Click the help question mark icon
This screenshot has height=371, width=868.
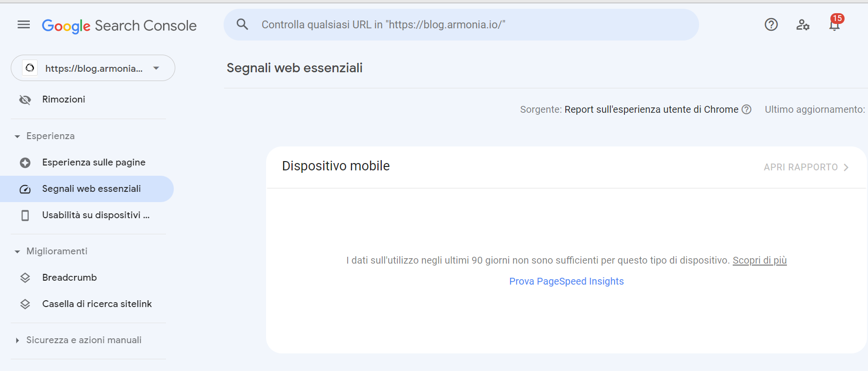click(x=771, y=24)
